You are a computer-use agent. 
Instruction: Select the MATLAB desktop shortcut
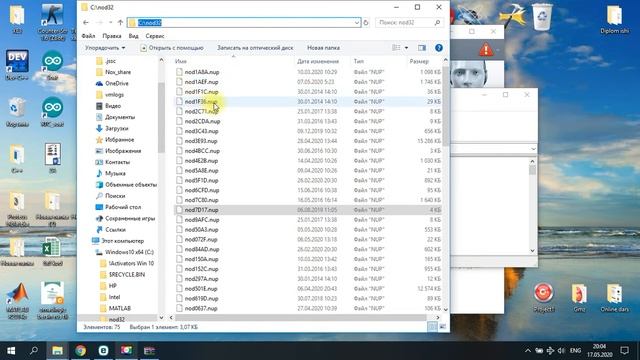(17, 300)
